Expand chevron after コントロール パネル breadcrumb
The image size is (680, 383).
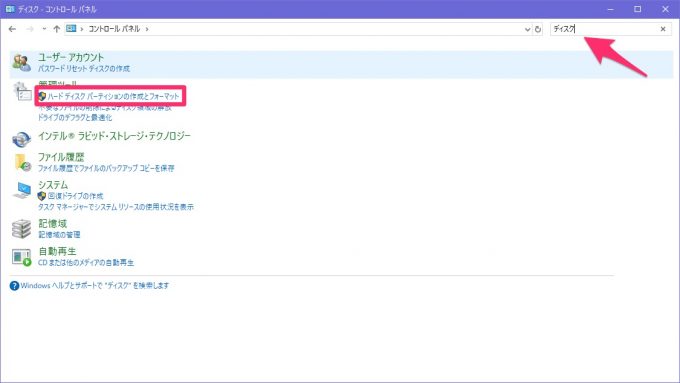[x=147, y=29]
